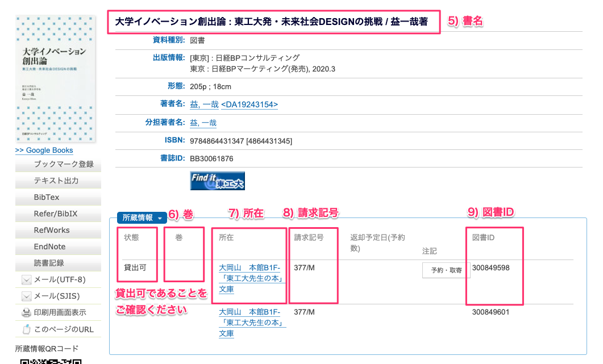Click the ISBN value 9784864431347
Viewport: 603px width, 364px height.
pyautogui.click(x=217, y=141)
